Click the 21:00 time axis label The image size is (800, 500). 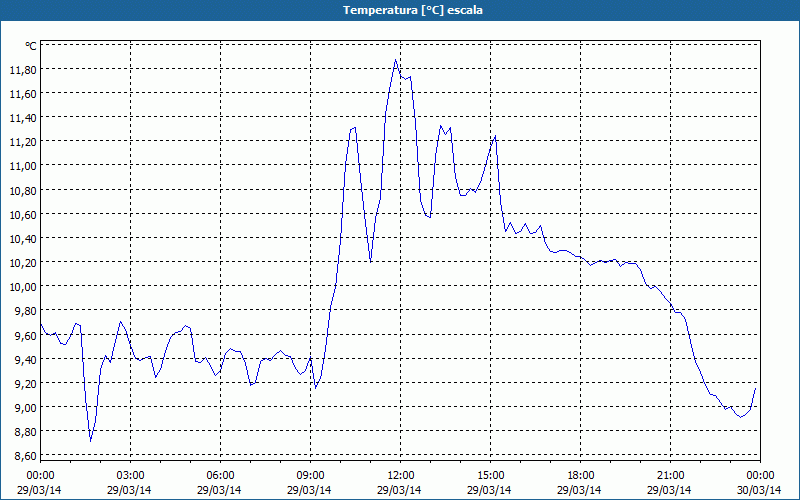click(670, 476)
